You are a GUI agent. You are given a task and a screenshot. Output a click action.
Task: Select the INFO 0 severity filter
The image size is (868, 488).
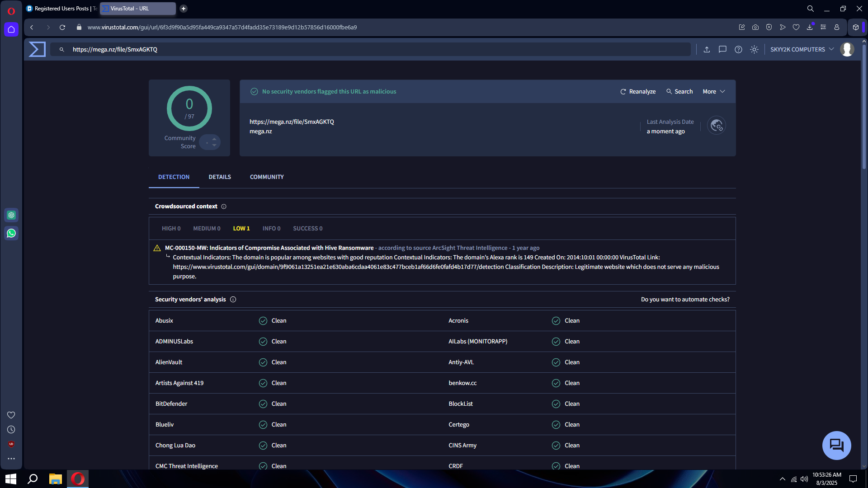(271, 229)
